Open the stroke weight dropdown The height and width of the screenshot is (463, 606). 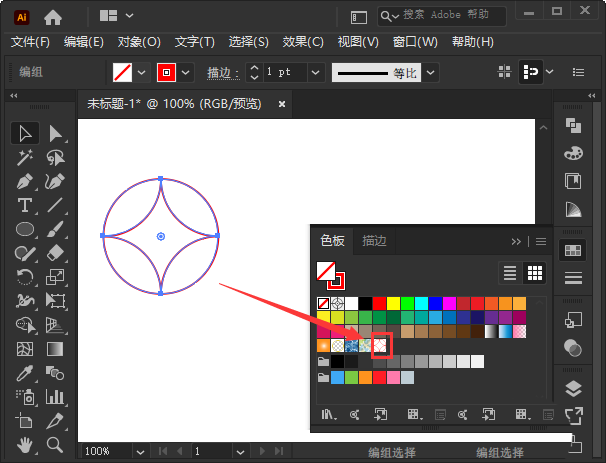[x=316, y=73]
